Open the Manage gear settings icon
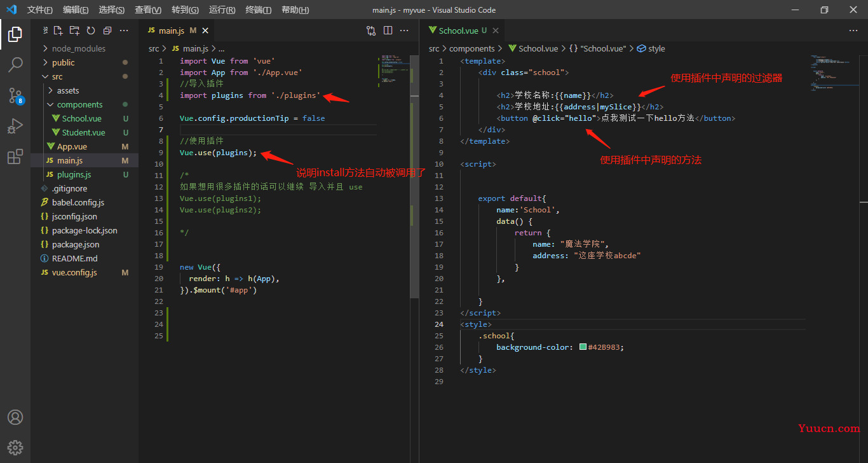The width and height of the screenshot is (868, 463). click(15, 447)
